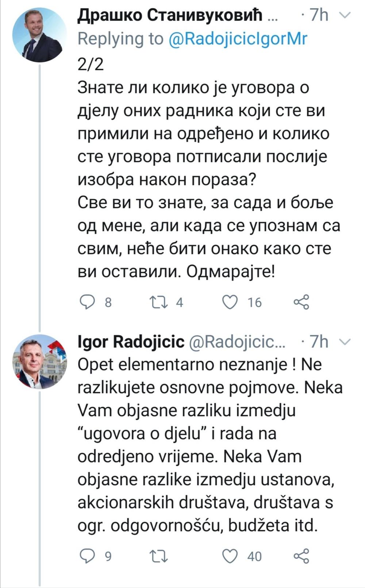Screen dimensions: 365x588
Task: Open Igor Radojicic's profile name
Action: point(131,342)
